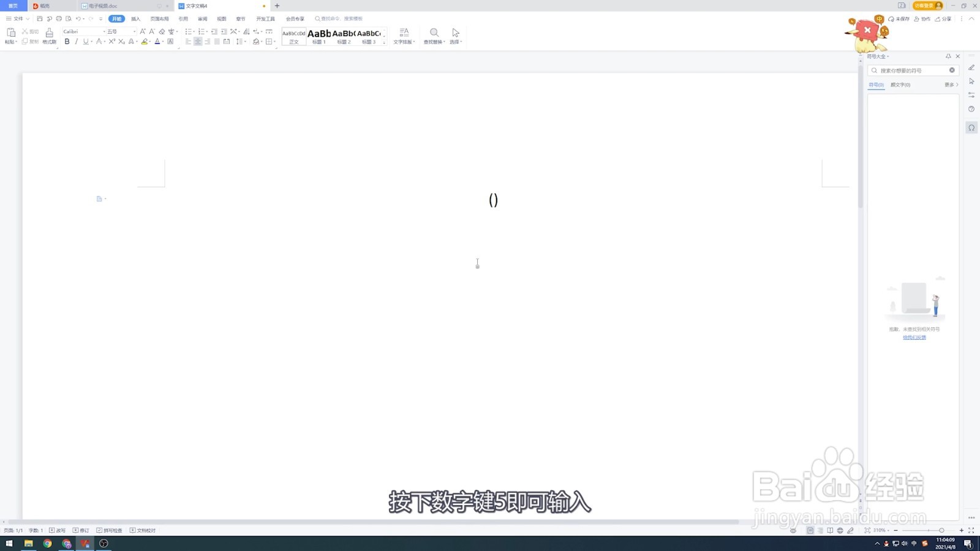
Task: Click the Collaborate (协作) button
Action: point(922,19)
